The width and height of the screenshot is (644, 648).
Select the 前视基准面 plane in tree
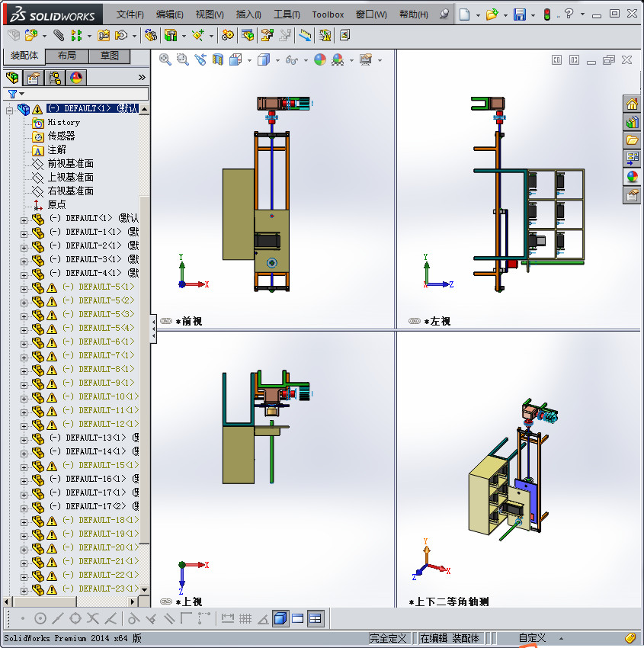coord(70,164)
